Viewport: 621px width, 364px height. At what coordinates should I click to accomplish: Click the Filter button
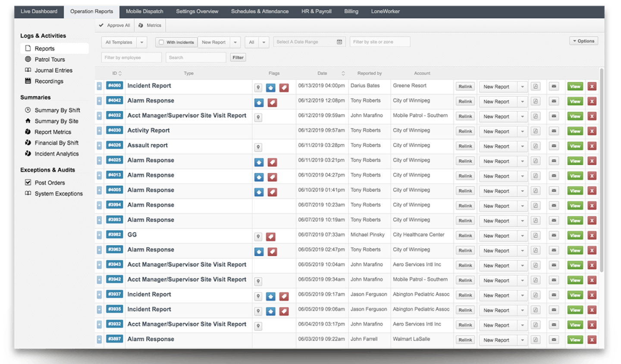238,57
